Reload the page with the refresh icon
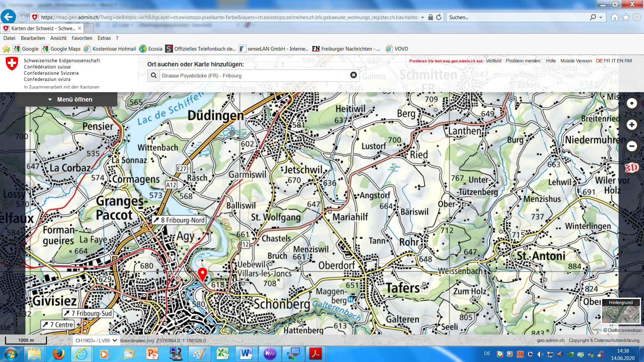Viewport: 644px width, 362px height. 439,17
